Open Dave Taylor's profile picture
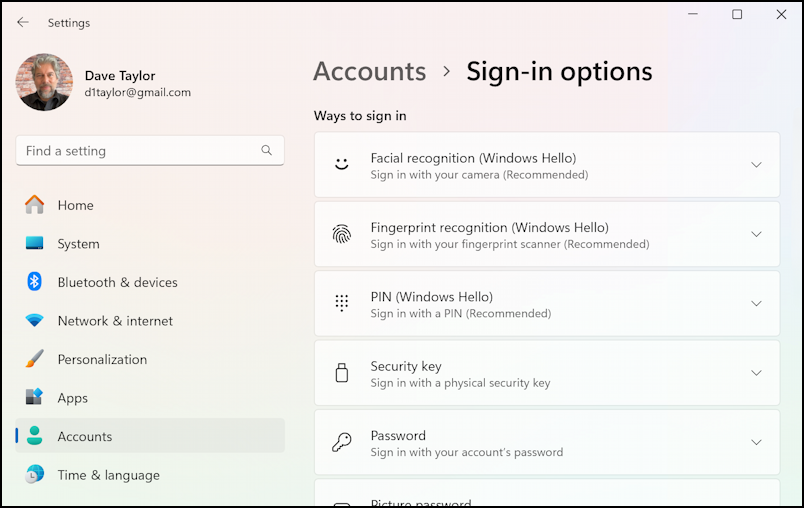Screen dimensions: 804x508 (x=44, y=82)
